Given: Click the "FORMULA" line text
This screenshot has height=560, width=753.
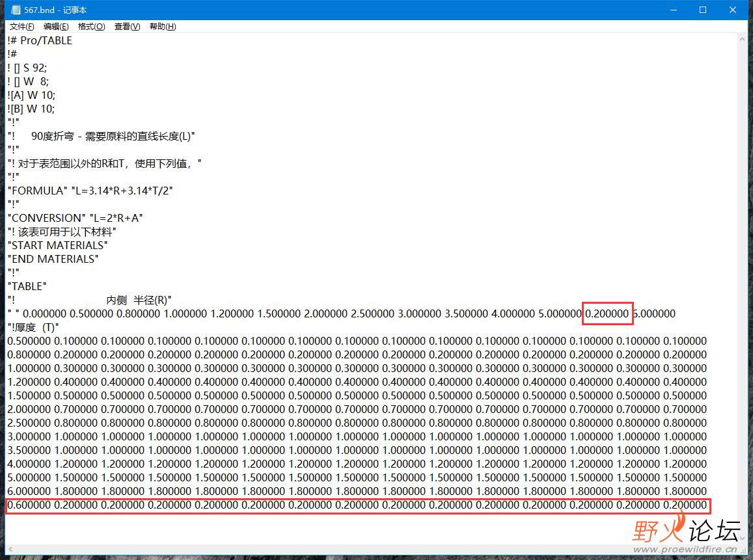Looking at the screenshot, I should (x=90, y=191).
